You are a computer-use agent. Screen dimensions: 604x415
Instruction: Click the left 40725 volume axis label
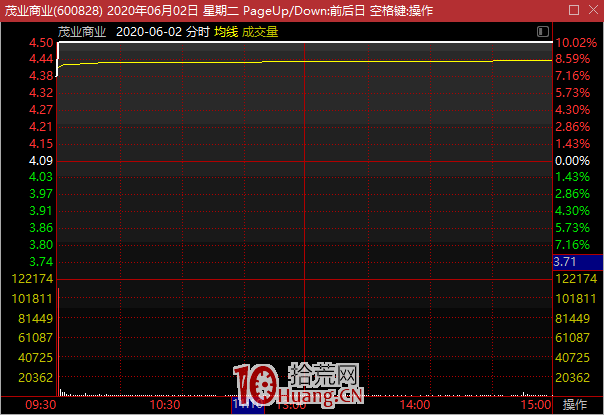35,358
